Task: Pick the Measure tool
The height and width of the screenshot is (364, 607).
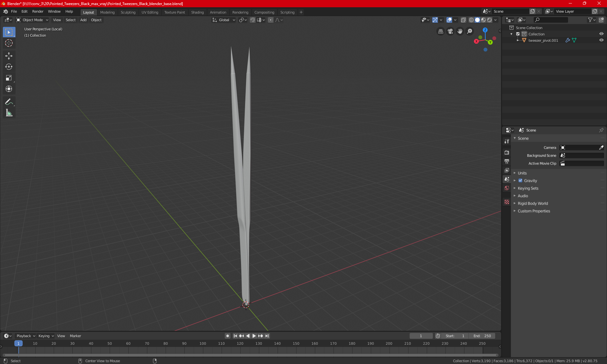Action: (x=9, y=113)
